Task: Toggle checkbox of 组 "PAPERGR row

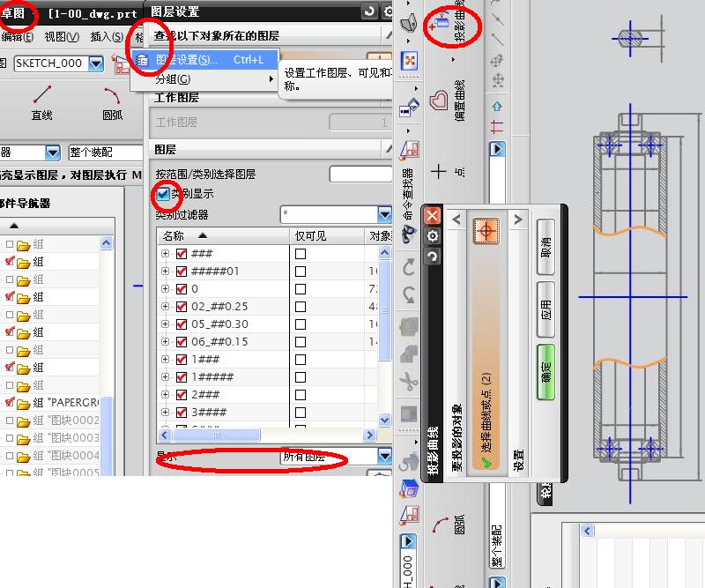Action: point(10,402)
